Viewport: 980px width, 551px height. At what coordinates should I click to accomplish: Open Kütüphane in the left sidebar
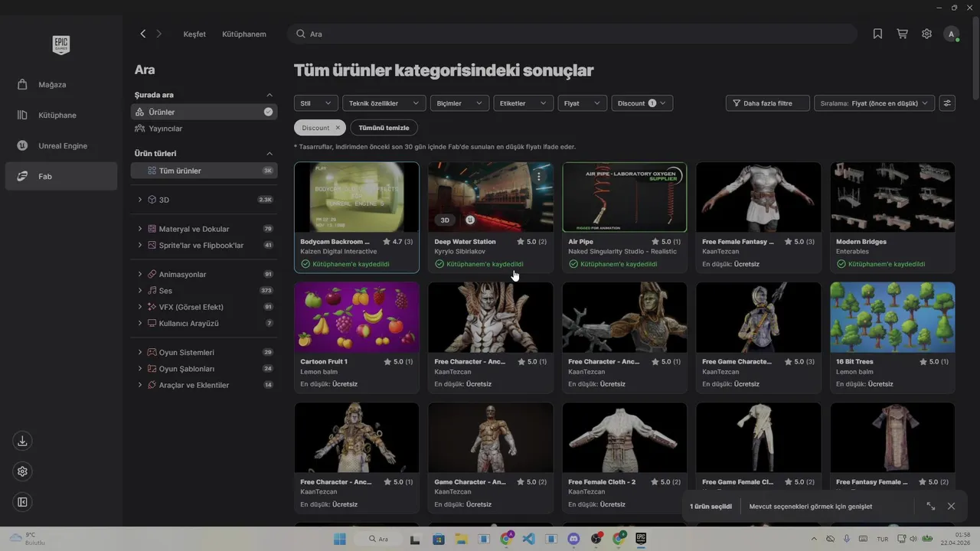(61, 115)
